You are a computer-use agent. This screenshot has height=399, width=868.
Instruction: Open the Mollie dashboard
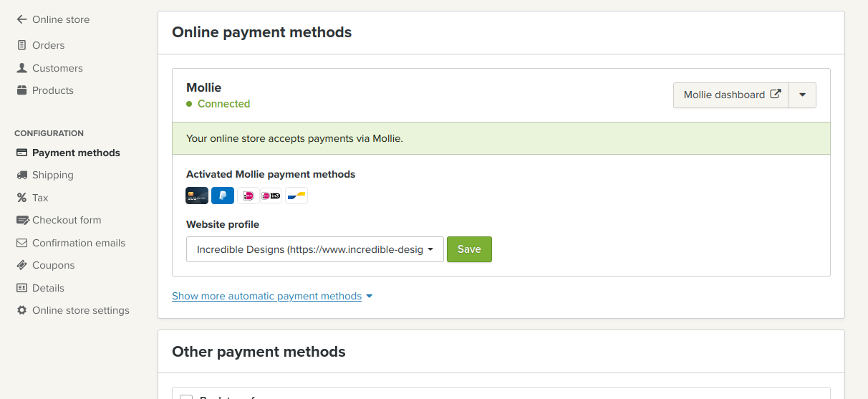[x=731, y=95]
